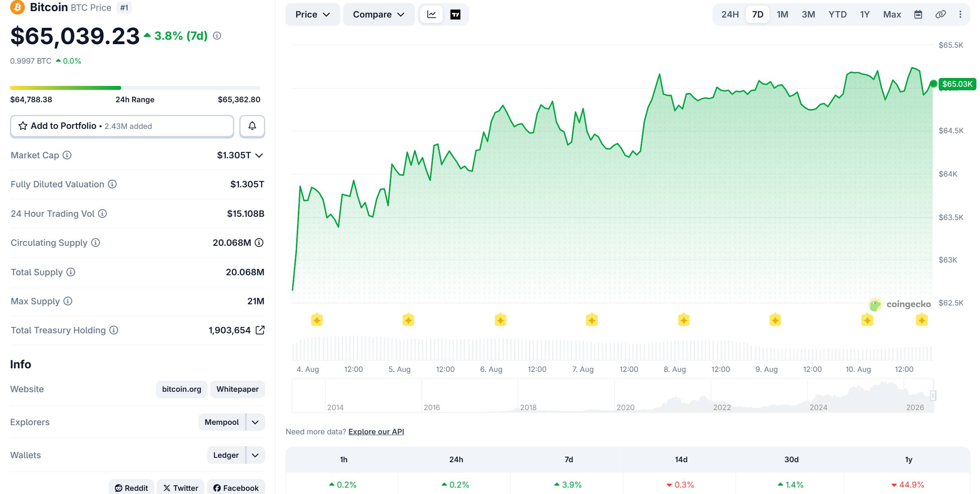
Task: Click the $15.108B trading volume value
Action: pyautogui.click(x=246, y=214)
